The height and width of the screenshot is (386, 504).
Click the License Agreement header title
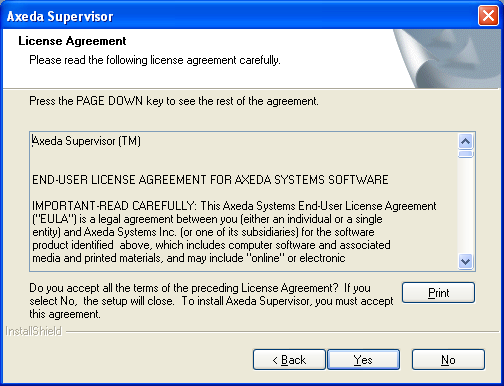point(72,41)
